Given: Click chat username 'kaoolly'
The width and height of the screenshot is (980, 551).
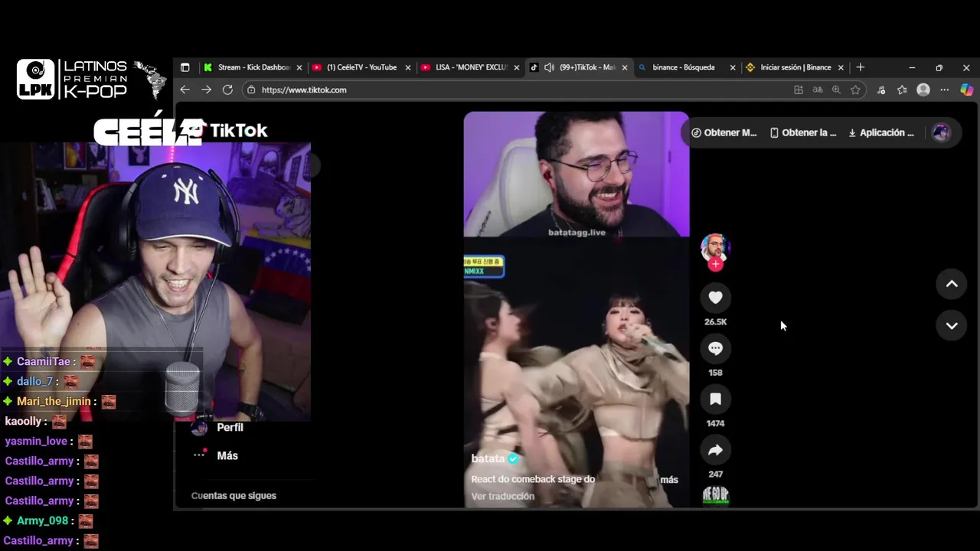Looking at the screenshot, I should coord(23,421).
